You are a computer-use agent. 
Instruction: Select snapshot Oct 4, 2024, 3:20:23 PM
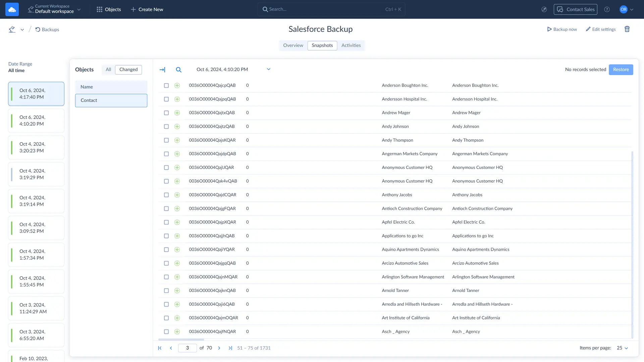[36, 147]
